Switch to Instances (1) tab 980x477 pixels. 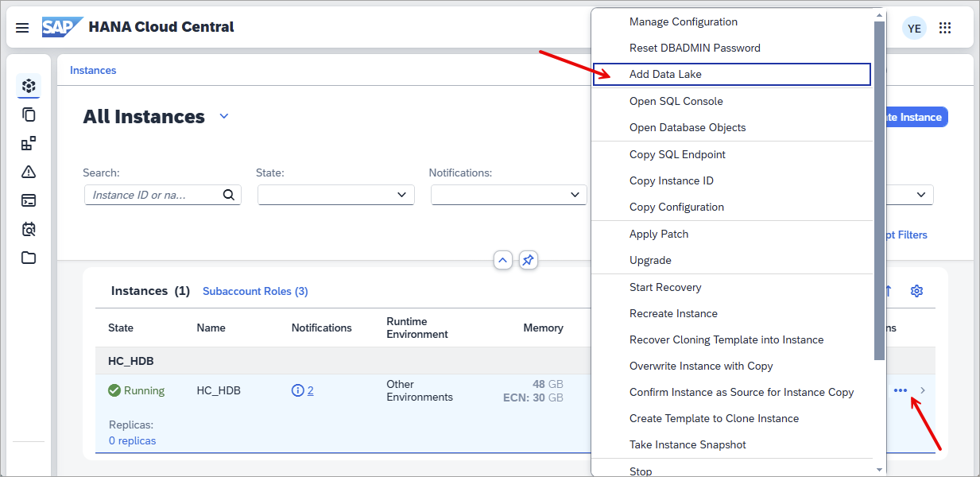tap(150, 291)
